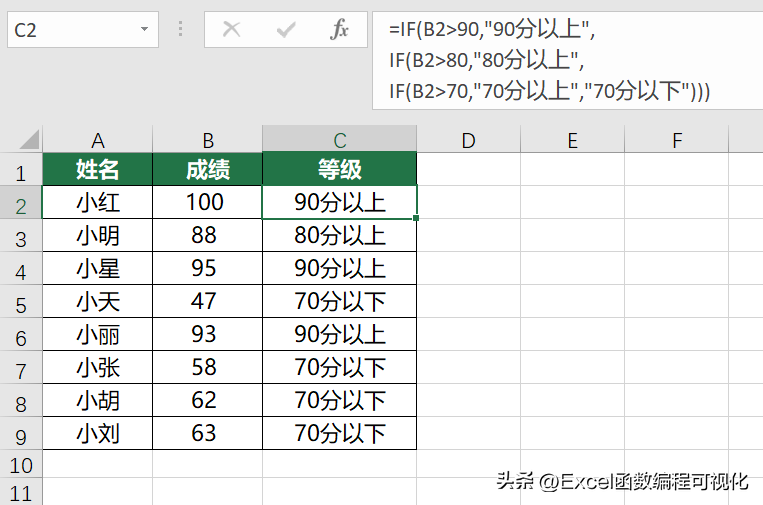Select column F header
The height and width of the screenshot is (505, 763).
point(677,140)
